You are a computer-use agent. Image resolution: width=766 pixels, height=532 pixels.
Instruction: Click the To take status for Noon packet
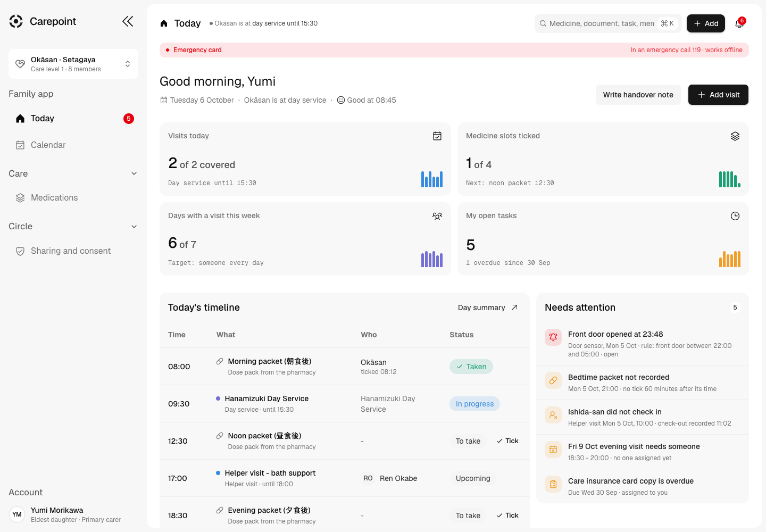tap(468, 441)
